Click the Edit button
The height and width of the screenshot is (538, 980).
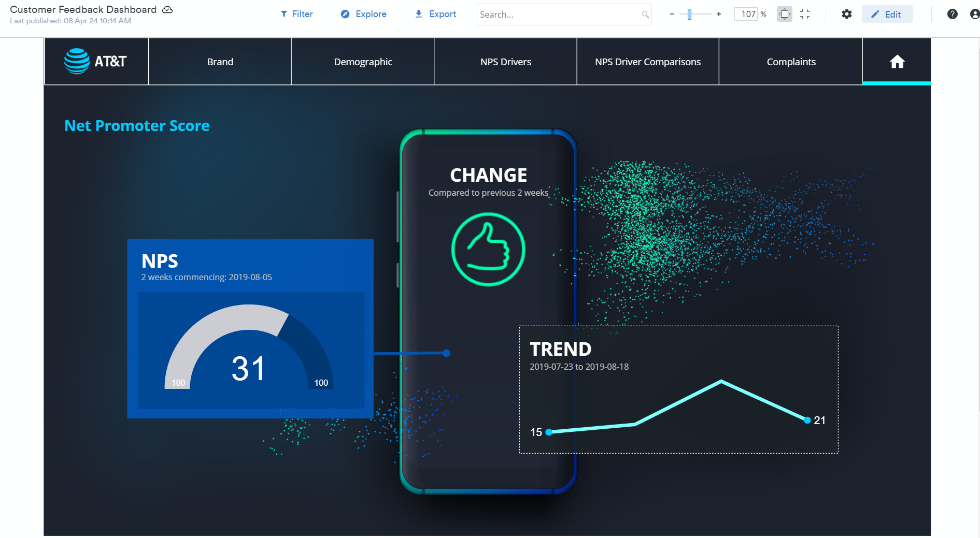click(x=887, y=14)
